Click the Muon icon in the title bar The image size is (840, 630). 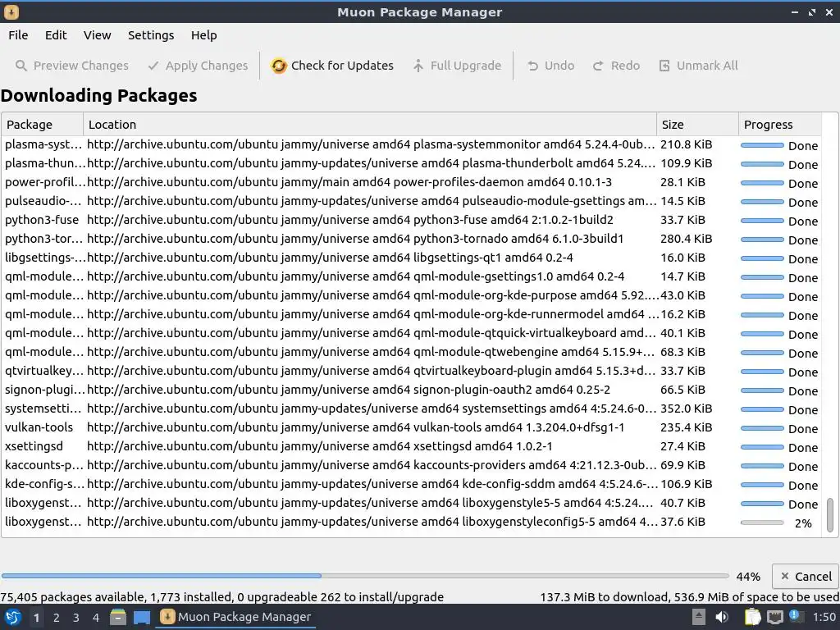coord(11,11)
